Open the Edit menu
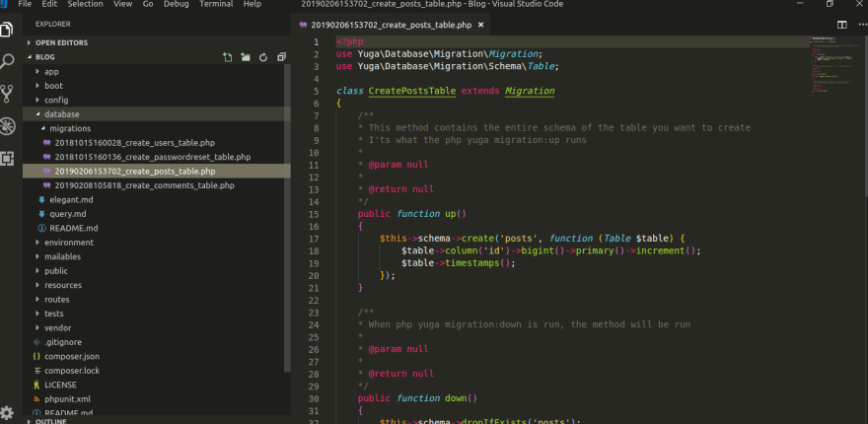 (x=49, y=4)
